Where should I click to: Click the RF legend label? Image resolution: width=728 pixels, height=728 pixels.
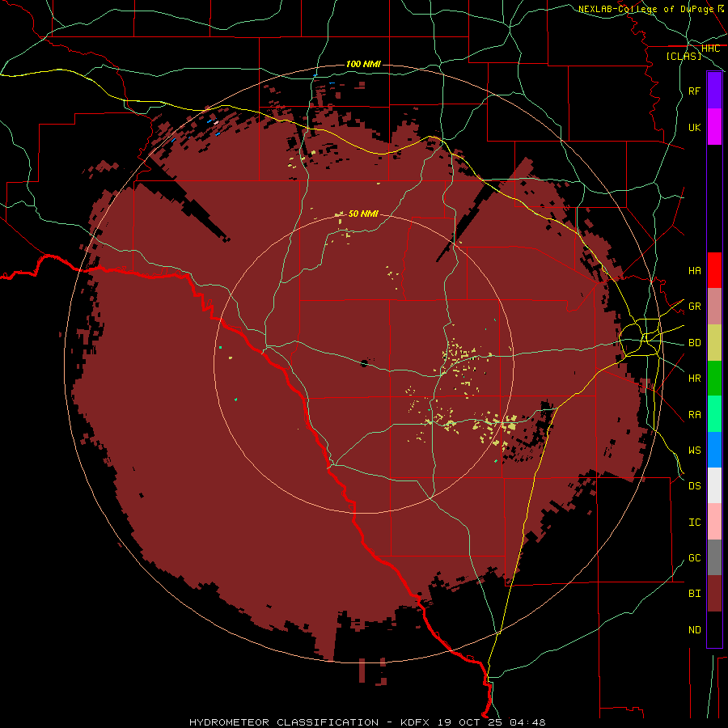[694, 91]
